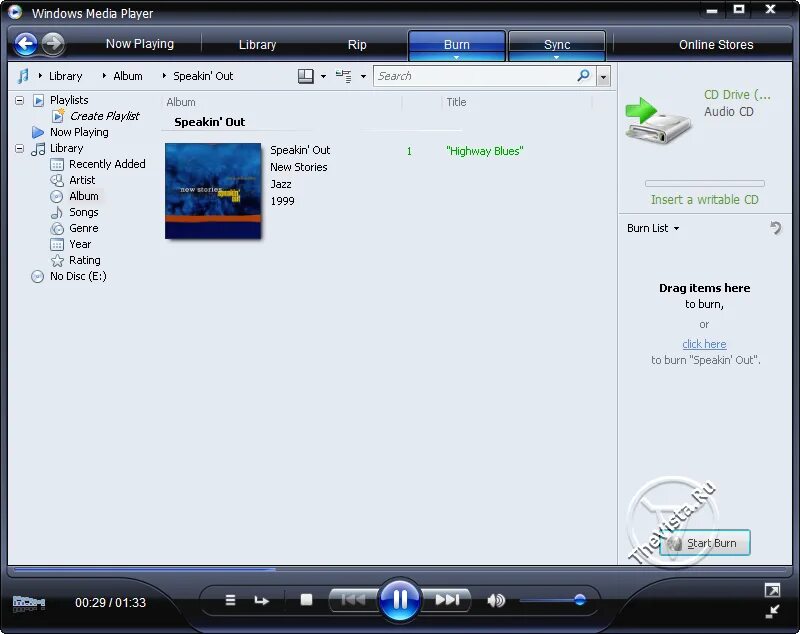Pause the playing song

(x=400, y=600)
